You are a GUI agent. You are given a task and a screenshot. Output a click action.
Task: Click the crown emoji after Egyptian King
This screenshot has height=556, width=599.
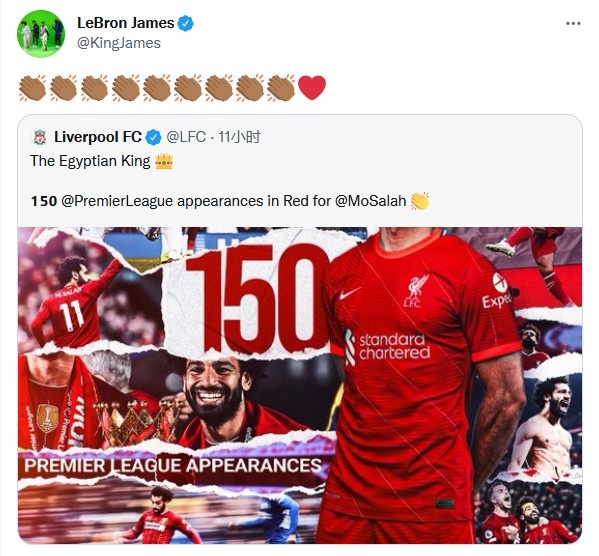pos(164,161)
